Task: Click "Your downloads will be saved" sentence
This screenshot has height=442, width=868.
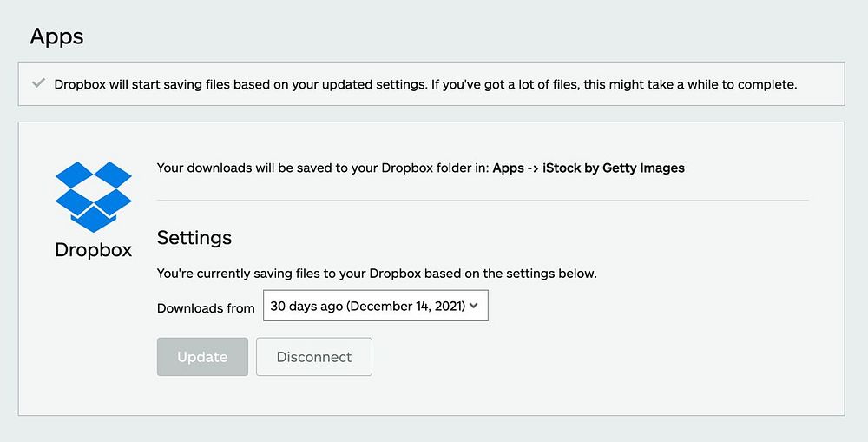Action: [252, 168]
